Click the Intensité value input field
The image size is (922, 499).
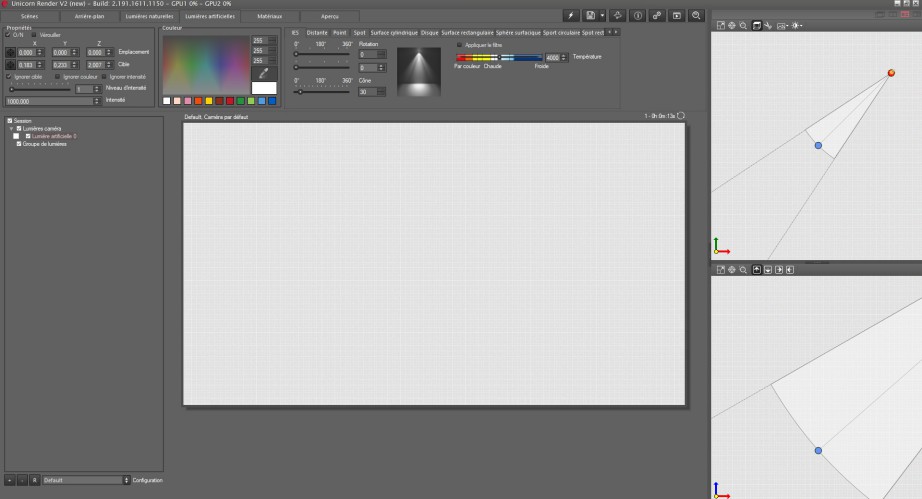pyautogui.click(x=45, y=101)
